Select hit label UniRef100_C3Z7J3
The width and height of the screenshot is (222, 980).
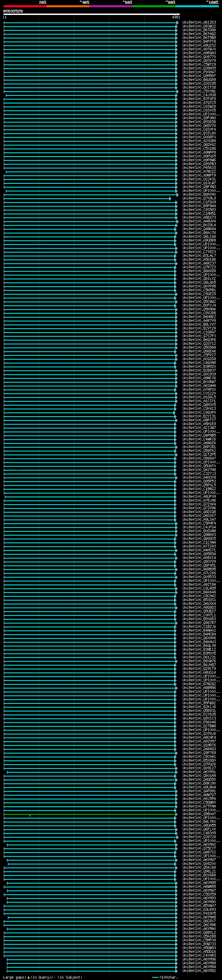coord(199,473)
